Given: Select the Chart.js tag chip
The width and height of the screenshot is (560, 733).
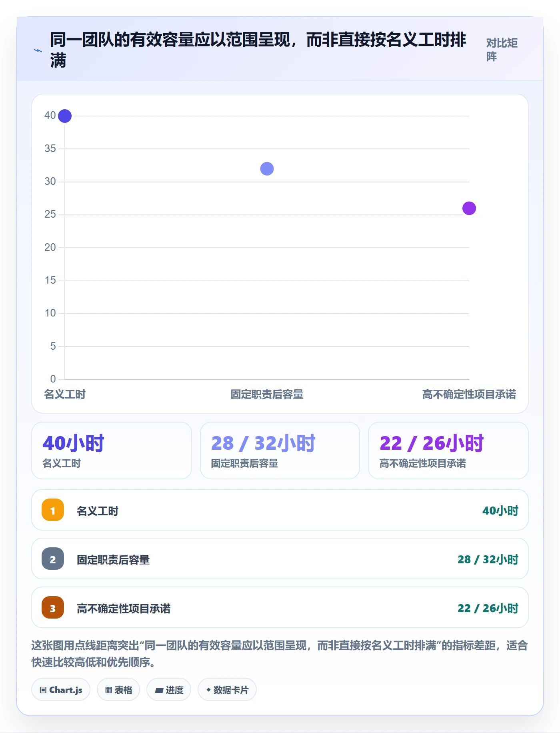Looking at the screenshot, I should [x=61, y=690].
